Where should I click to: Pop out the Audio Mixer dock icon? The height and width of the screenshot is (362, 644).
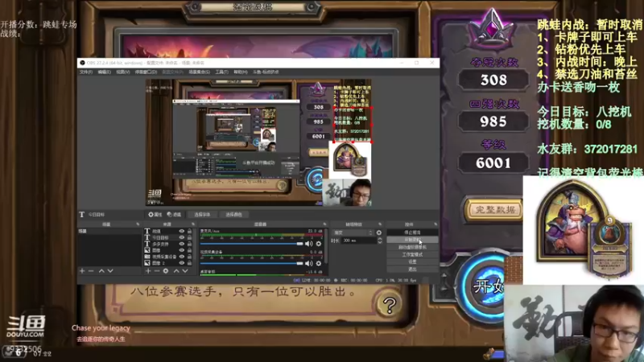[x=324, y=224]
